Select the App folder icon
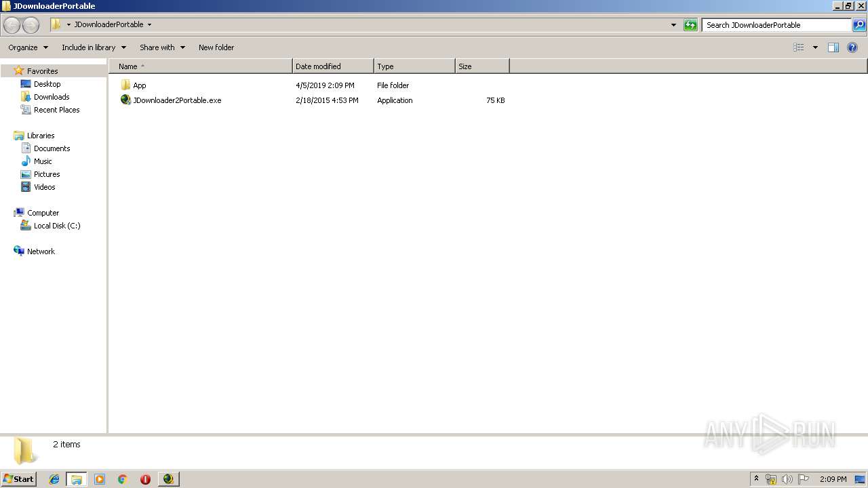The image size is (868, 488). [x=125, y=85]
